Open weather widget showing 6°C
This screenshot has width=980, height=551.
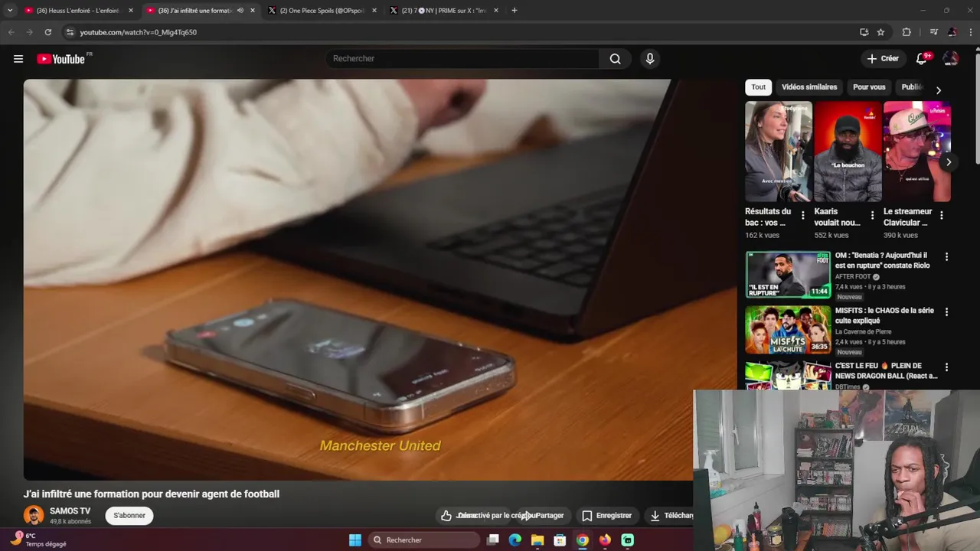(x=37, y=540)
